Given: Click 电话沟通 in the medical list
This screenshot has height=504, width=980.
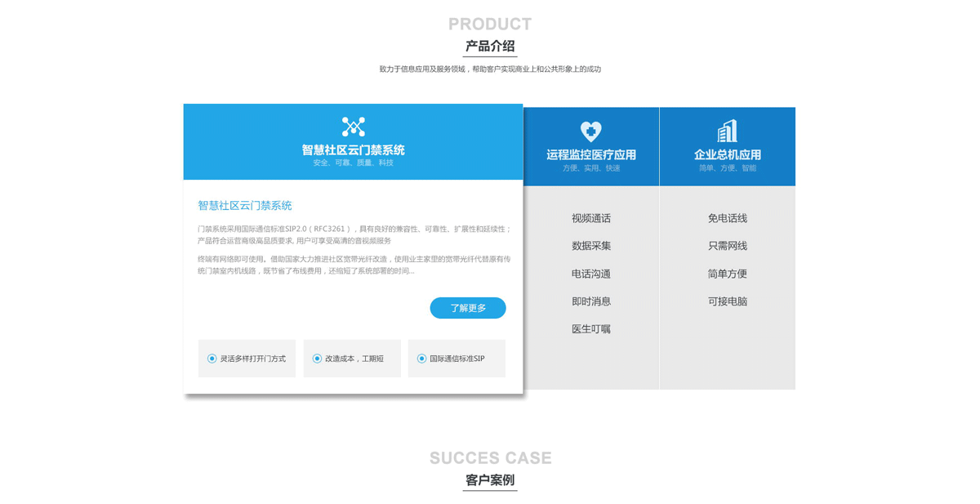Looking at the screenshot, I should coord(591,274).
